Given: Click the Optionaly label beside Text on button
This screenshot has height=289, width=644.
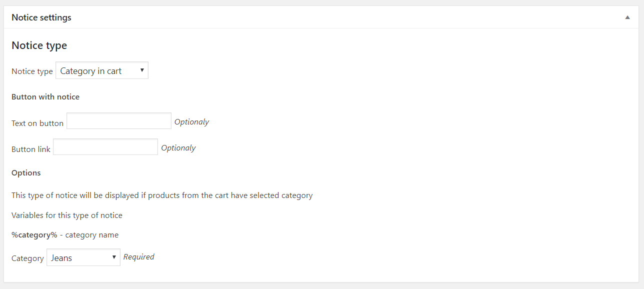Looking at the screenshot, I should (x=191, y=121).
